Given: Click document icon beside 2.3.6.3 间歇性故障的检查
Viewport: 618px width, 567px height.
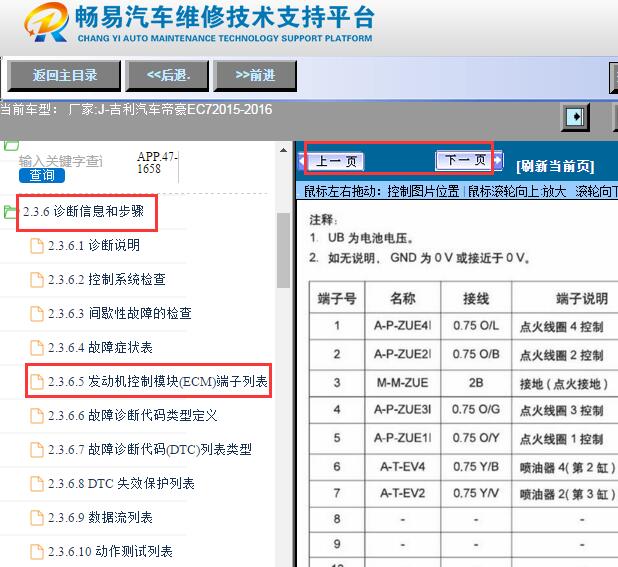Looking at the screenshot, I should [x=37, y=314].
